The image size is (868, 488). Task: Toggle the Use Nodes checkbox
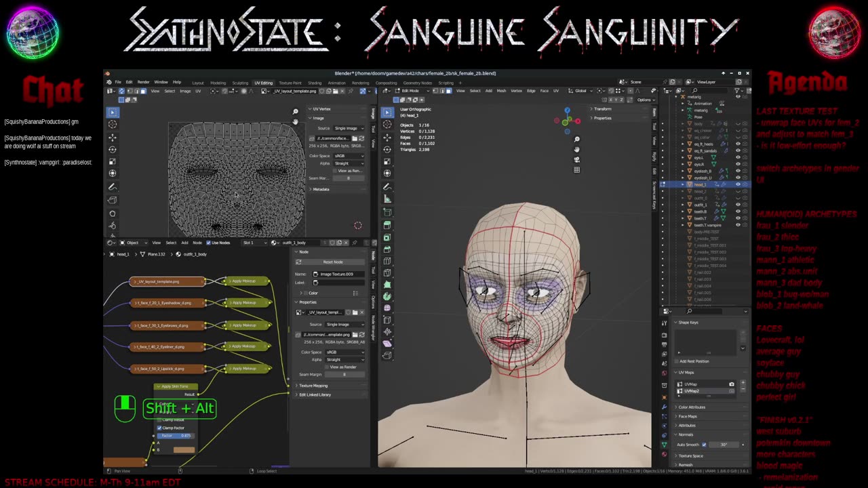click(x=210, y=243)
